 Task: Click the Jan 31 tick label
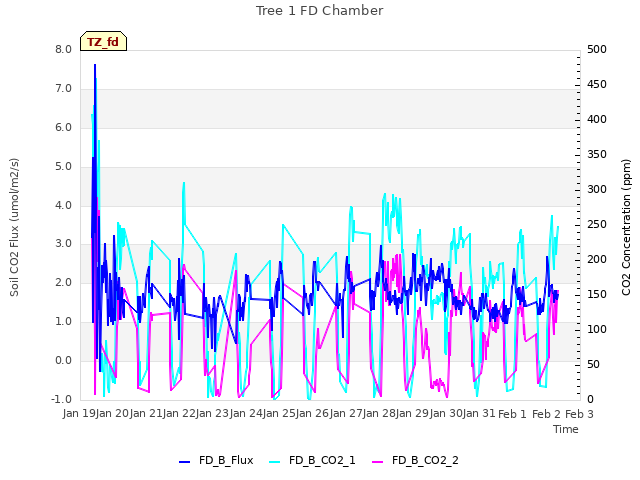click(479, 414)
